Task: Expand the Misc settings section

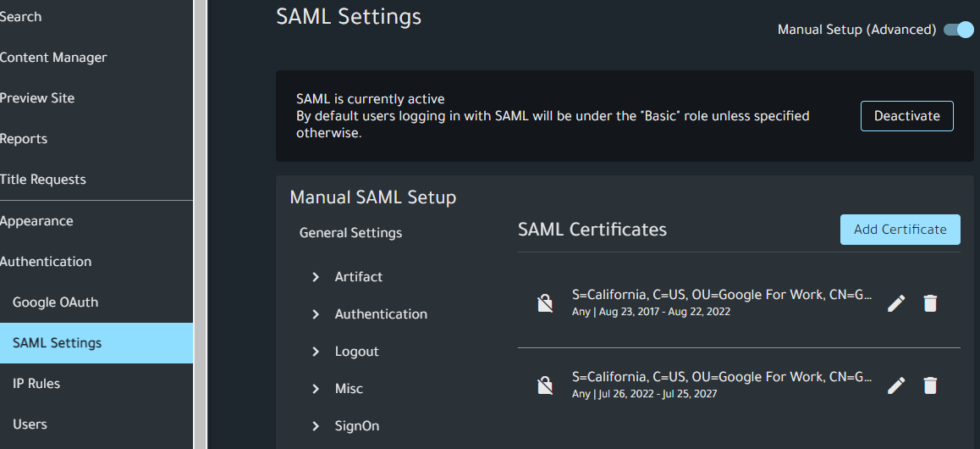Action: (316, 389)
